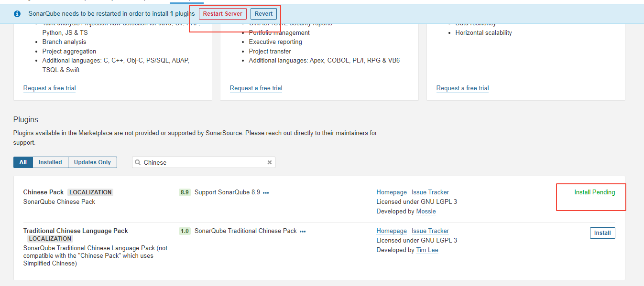Click the Plugins section heading
The image size is (644, 286).
[x=26, y=119]
